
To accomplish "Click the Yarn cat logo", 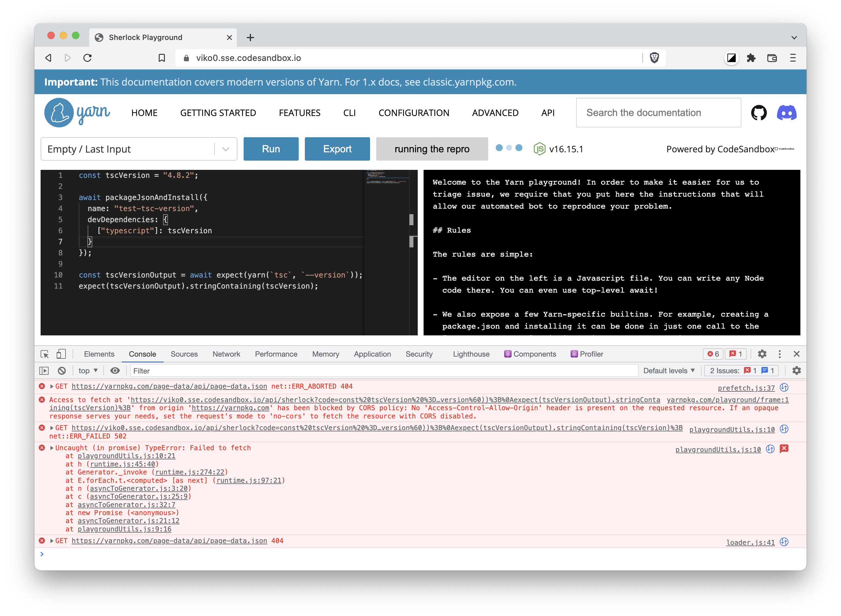I will coord(59,113).
